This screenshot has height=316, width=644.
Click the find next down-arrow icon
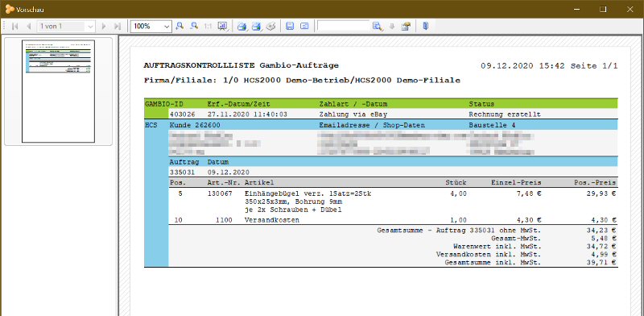tap(392, 27)
